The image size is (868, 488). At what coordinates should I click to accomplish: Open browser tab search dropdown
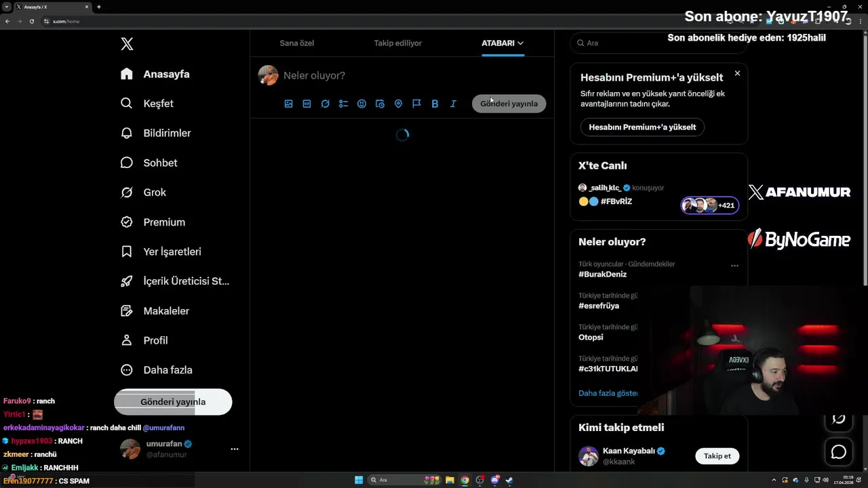point(6,7)
